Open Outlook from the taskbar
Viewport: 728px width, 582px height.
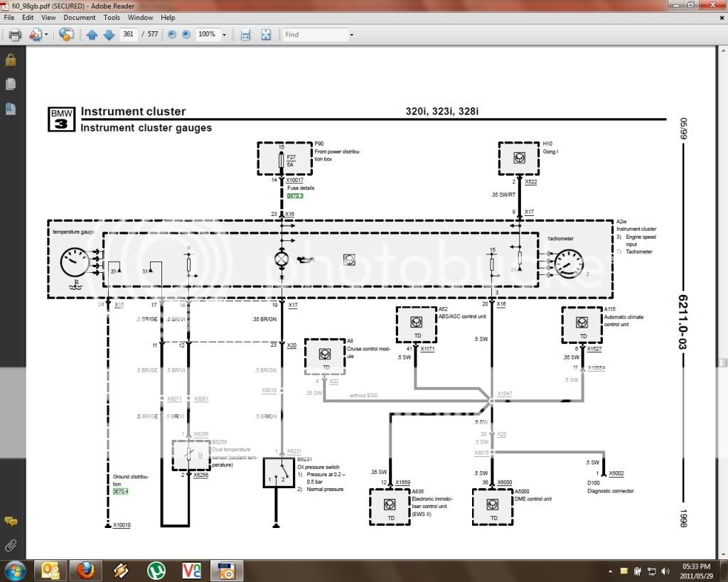point(50,571)
